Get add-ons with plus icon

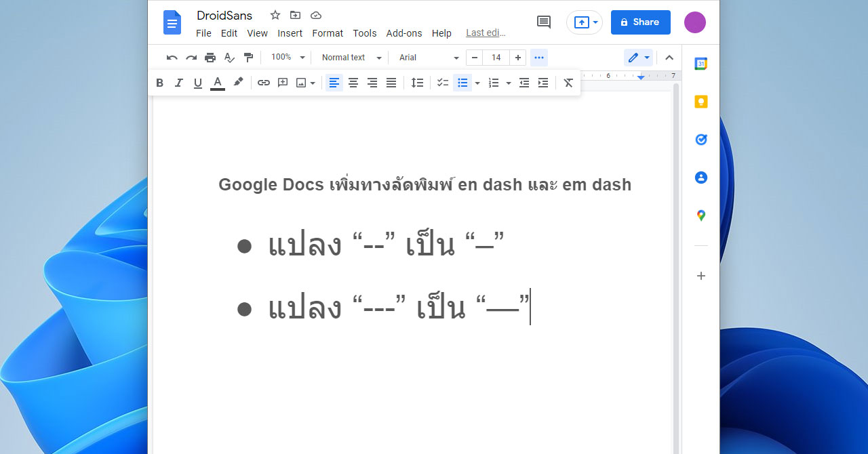click(x=701, y=276)
